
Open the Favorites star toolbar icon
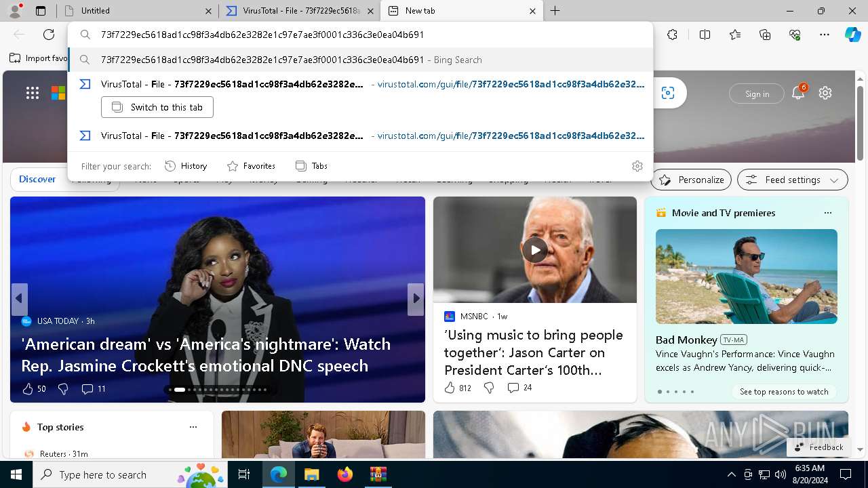(x=735, y=35)
